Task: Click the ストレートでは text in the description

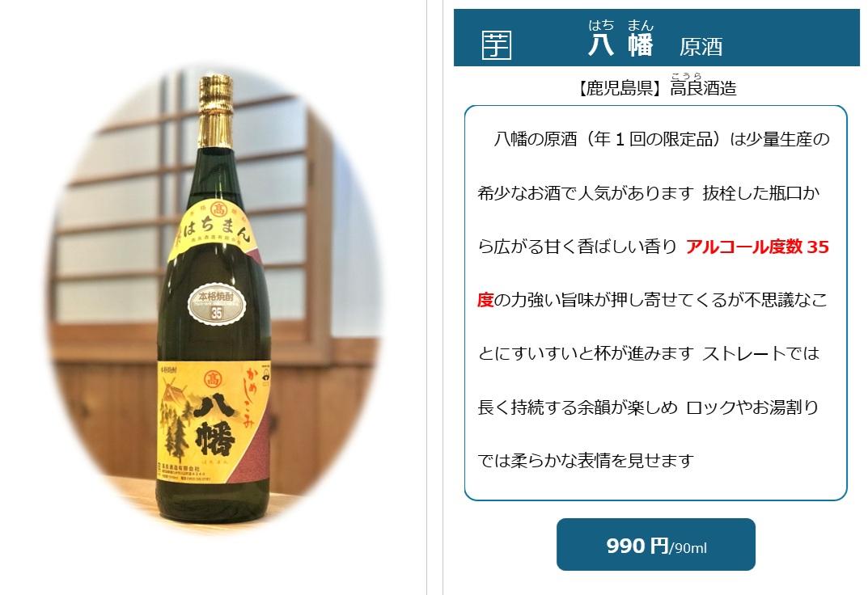Action: (760, 353)
